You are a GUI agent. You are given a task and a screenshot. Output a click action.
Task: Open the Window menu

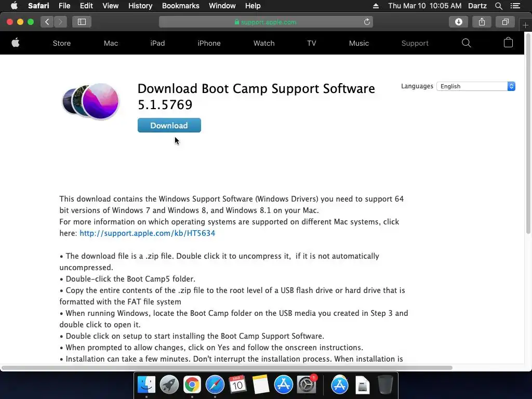(x=222, y=6)
